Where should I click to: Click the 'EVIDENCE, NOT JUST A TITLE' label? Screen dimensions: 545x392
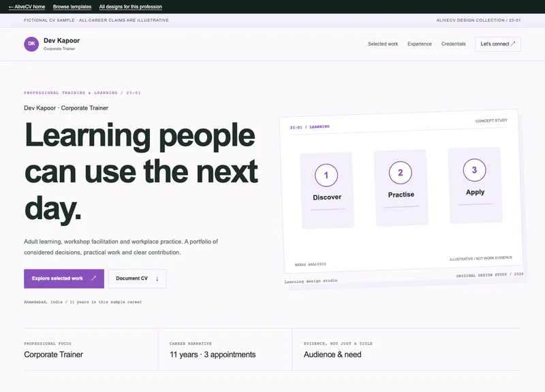point(338,344)
